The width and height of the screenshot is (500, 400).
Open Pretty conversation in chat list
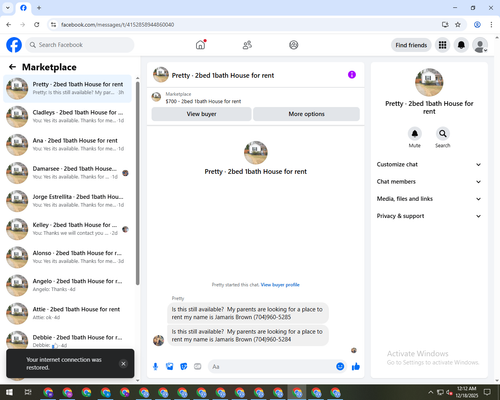67,89
